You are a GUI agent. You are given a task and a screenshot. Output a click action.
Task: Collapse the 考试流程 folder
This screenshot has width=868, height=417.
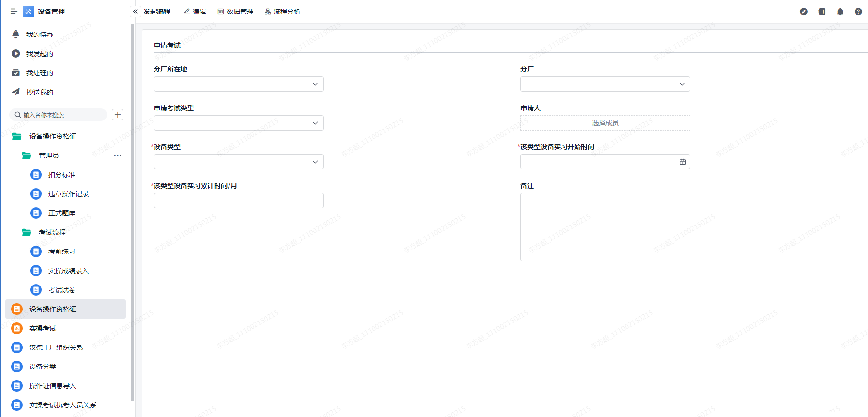click(52, 232)
